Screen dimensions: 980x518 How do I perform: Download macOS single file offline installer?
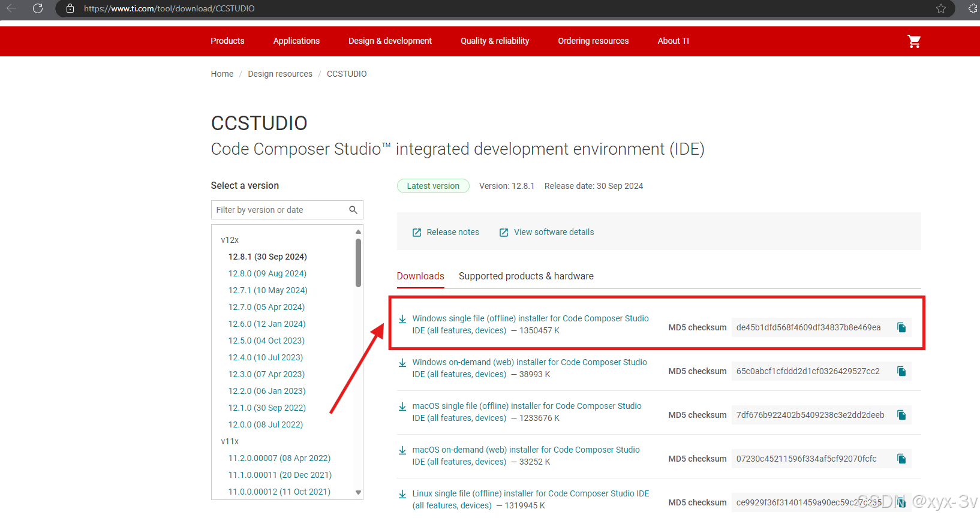pos(527,412)
